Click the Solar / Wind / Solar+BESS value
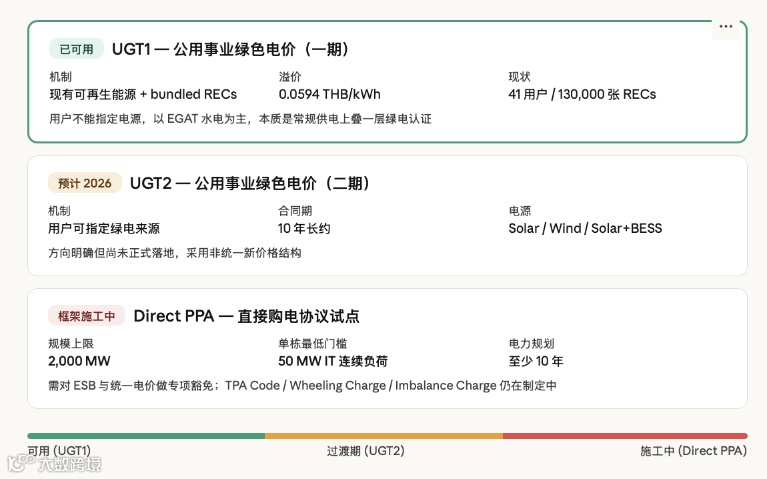 click(x=585, y=228)
